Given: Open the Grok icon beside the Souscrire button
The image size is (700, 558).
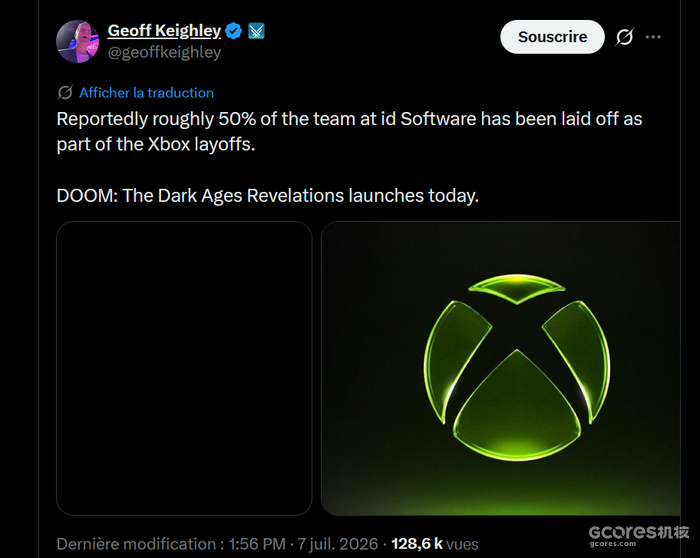Looking at the screenshot, I should 624,37.
